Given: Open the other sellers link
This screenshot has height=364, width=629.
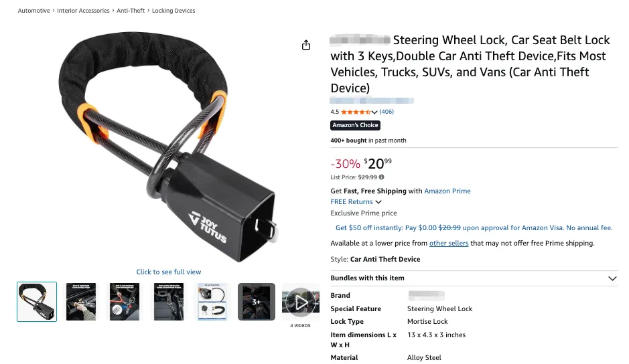Looking at the screenshot, I should 449,244.
